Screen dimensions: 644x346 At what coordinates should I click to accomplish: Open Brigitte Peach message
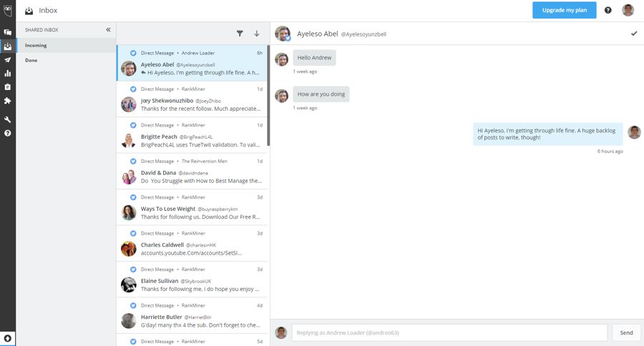click(x=192, y=135)
